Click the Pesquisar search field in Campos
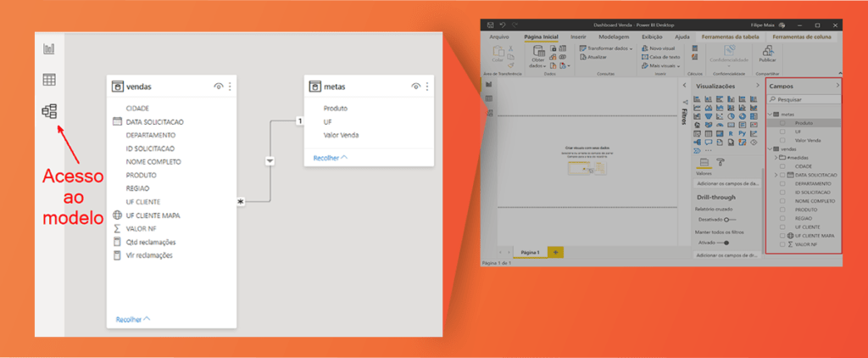 click(x=804, y=100)
